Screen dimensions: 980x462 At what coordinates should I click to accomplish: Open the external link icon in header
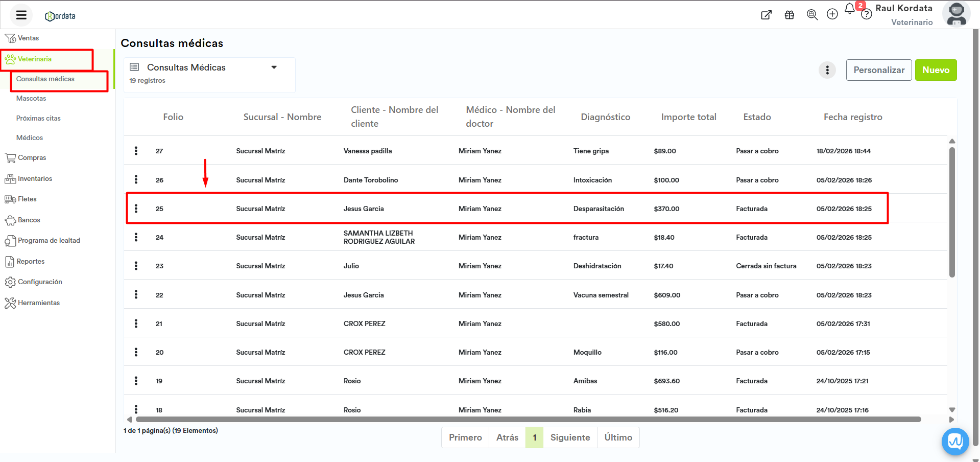[766, 15]
